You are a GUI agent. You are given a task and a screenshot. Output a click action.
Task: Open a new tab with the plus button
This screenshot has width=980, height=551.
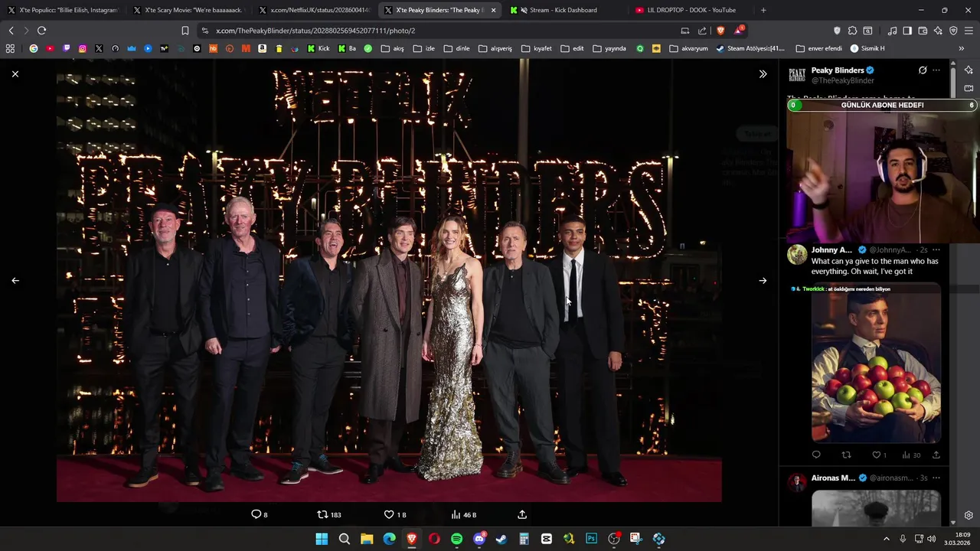(763, 10)
